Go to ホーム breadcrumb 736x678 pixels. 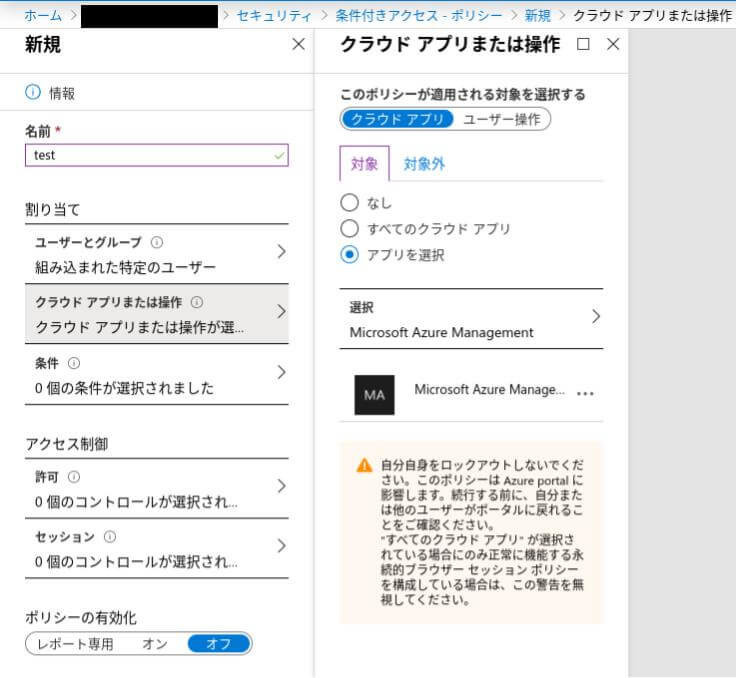pyautogui.click(x=43, y=15)
